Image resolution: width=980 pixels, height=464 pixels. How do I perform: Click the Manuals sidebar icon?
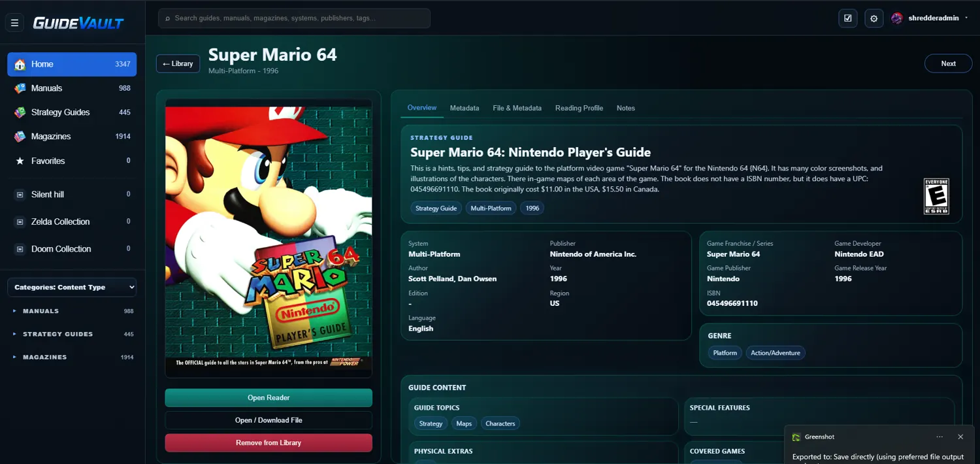click(x=20, y=88)
